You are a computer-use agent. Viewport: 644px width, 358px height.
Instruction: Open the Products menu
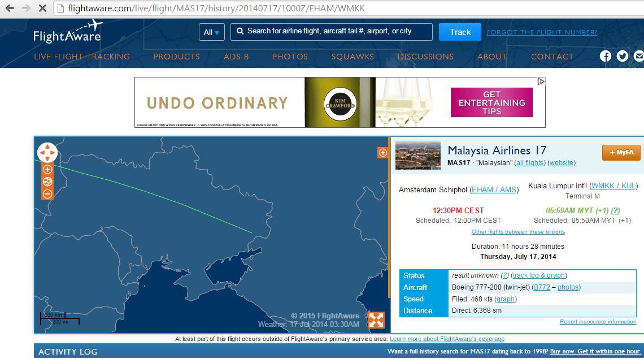177,57
